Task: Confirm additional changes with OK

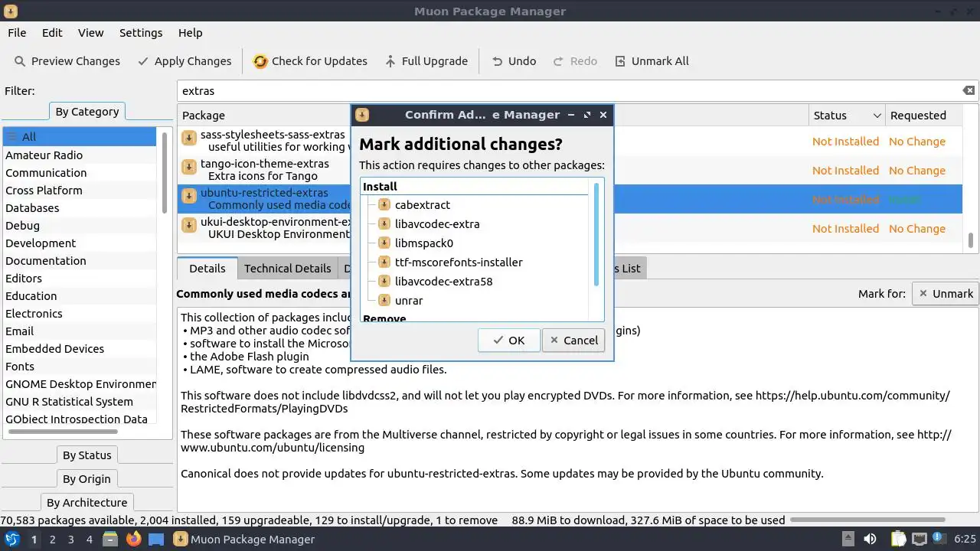Action: coord(508,341)
